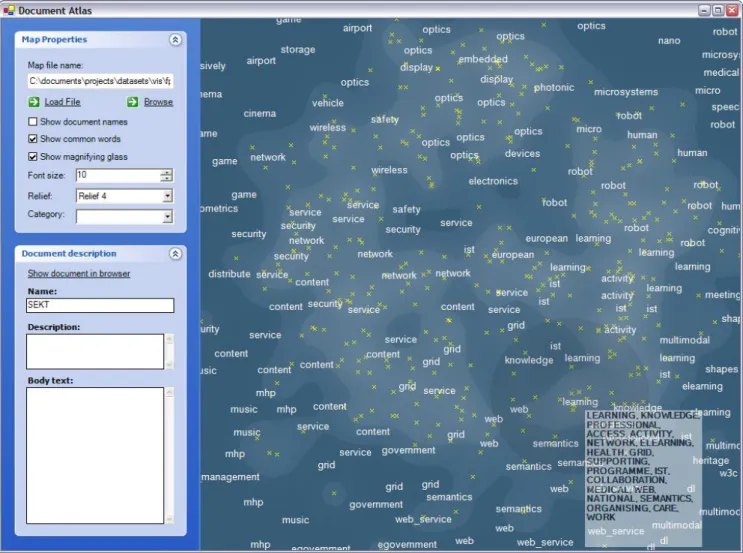Open the Relief dropdown
Image resolution: width=743 pixels, height=553 pixels.
coord(167,196)
